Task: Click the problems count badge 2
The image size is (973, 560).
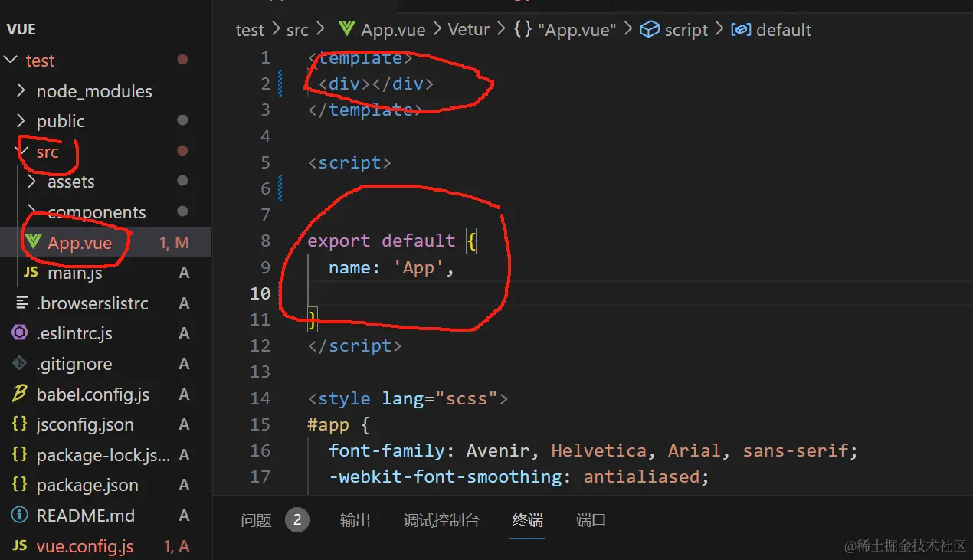Action: click(x=296, y=521)
